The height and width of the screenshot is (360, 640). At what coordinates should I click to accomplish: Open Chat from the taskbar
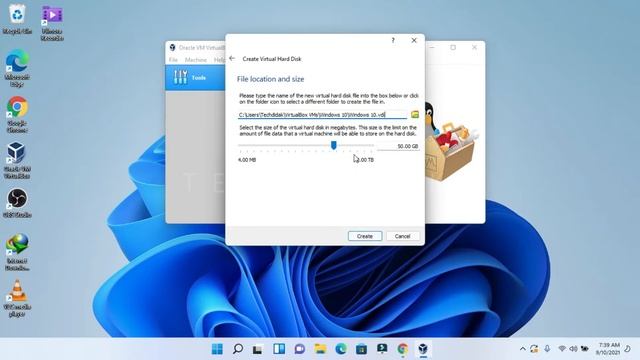click(300, 349)
